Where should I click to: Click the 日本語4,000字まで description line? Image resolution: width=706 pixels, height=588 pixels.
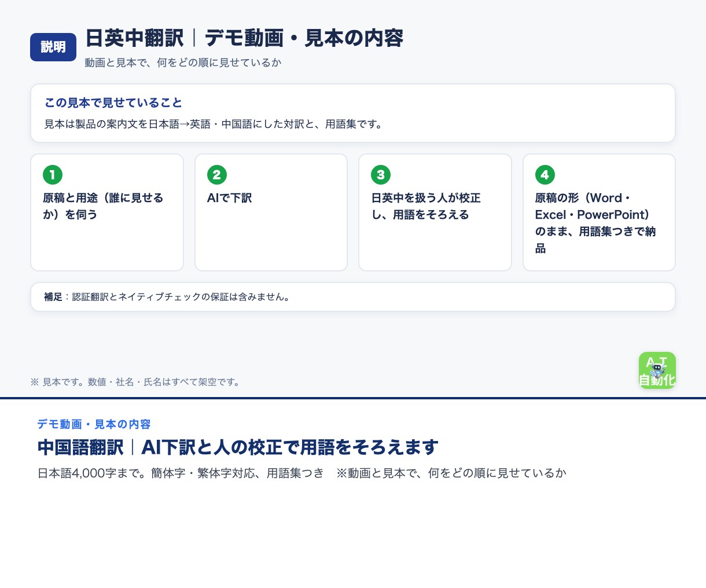(301, 473)
